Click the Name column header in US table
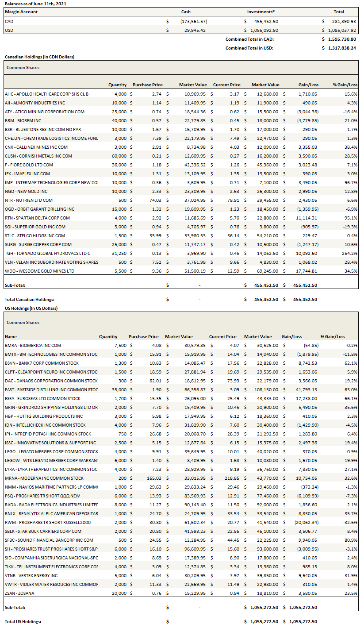Screen dimensions: 364x628 [x=11, y=336]
